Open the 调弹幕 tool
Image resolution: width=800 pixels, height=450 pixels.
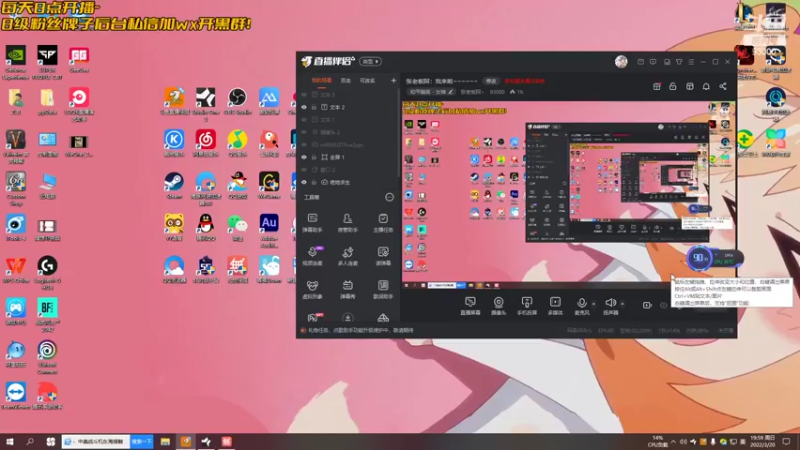[x=383, y=256]
